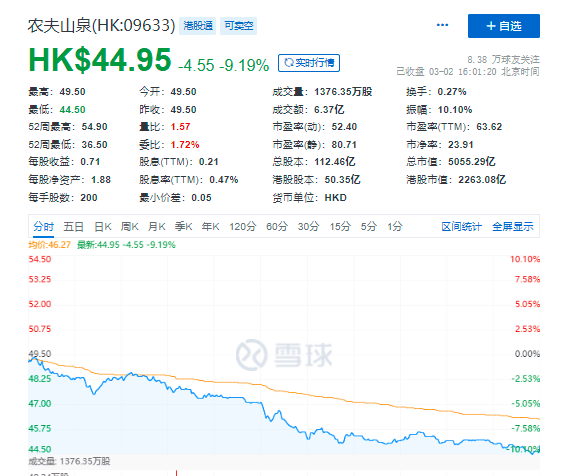Viewport: 563px width, 476px height.
Task: Click 全屏显示 to show fullscreen
Action: point(513,227)
